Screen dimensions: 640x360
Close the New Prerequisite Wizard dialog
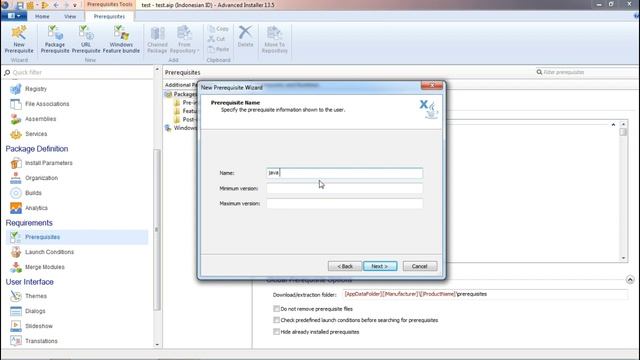pyautogui.click(x=432, y=85)
